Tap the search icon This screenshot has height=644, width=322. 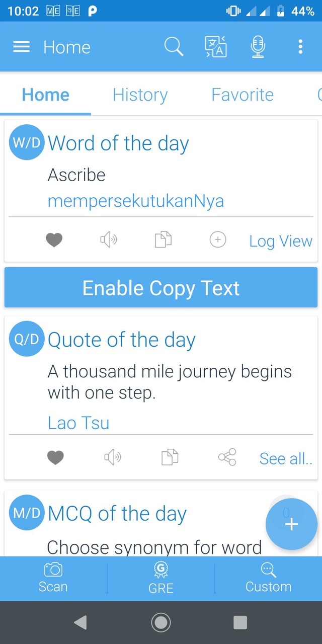(x=174, y=47)
